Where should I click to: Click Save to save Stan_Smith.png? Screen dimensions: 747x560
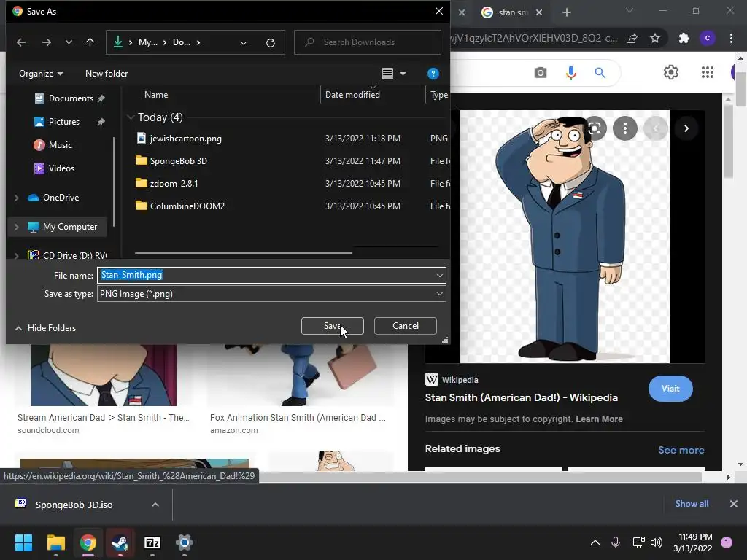(333, 326)
